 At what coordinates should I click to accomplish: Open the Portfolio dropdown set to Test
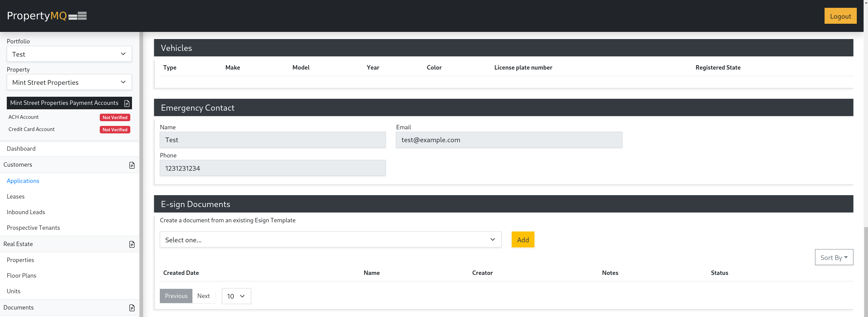69,54
